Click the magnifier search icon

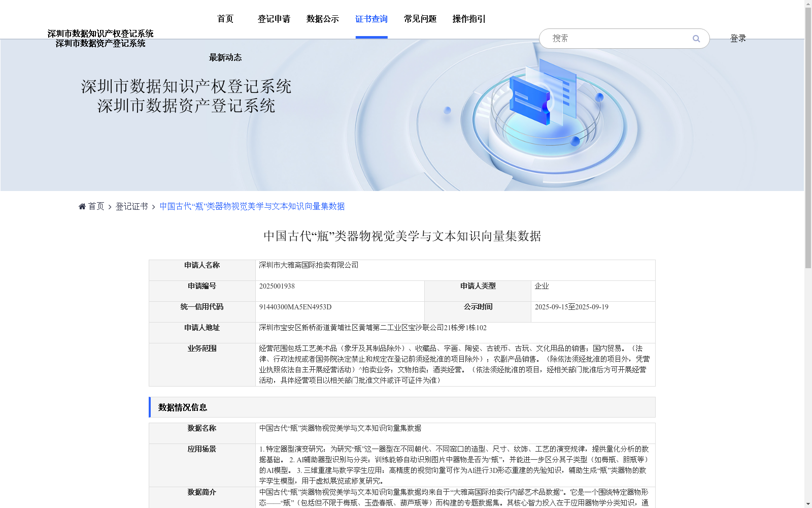696,39
